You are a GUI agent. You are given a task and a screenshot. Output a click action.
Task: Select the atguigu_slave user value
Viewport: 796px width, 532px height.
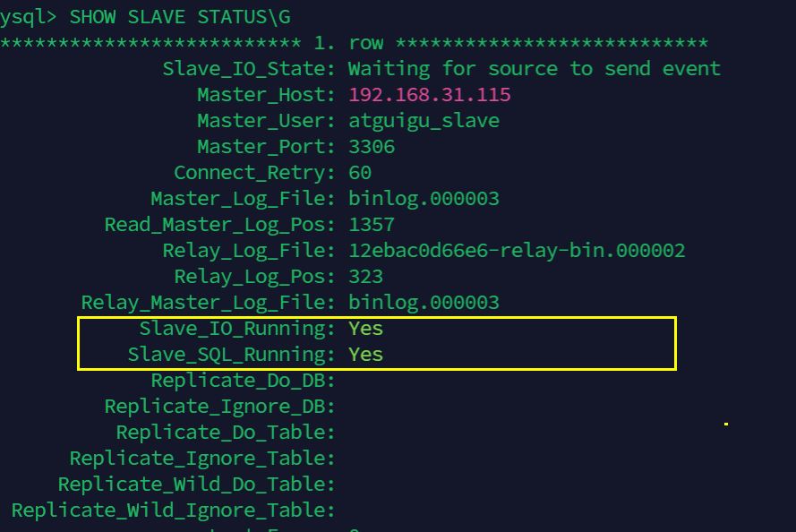(x=424, y=121)
